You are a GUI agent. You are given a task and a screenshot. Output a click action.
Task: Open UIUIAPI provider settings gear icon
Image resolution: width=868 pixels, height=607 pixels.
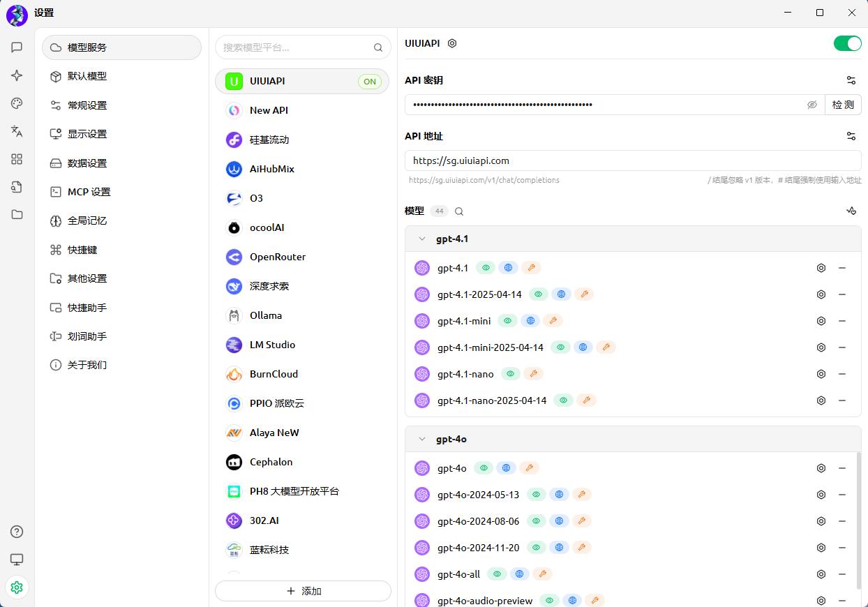452,43
